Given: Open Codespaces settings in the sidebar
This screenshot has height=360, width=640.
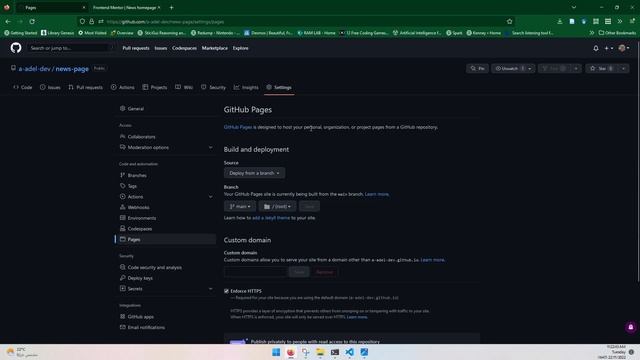Looking at the screenshot, I should click(165, 229).
